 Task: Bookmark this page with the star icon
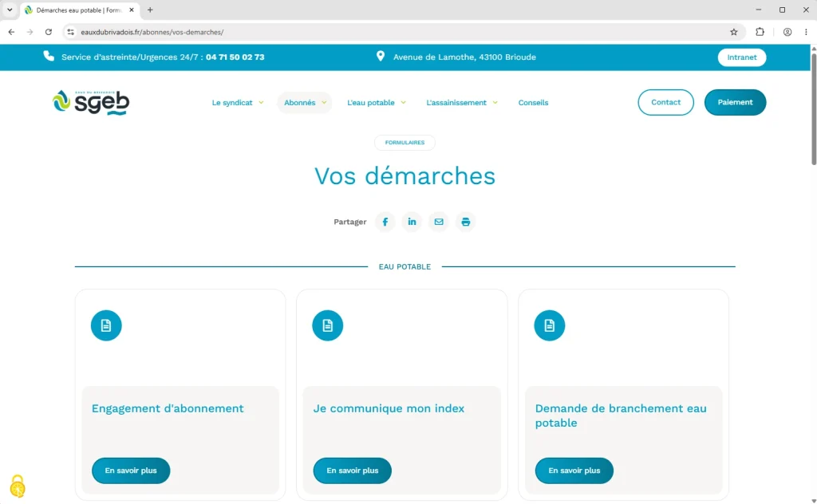(x=734, y=32)
